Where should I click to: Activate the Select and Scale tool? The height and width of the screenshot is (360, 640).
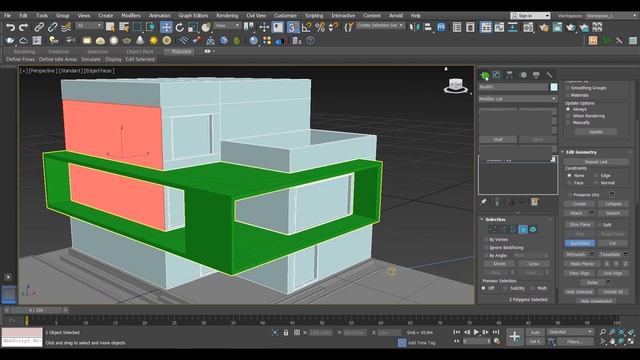[x=193, y=27]
